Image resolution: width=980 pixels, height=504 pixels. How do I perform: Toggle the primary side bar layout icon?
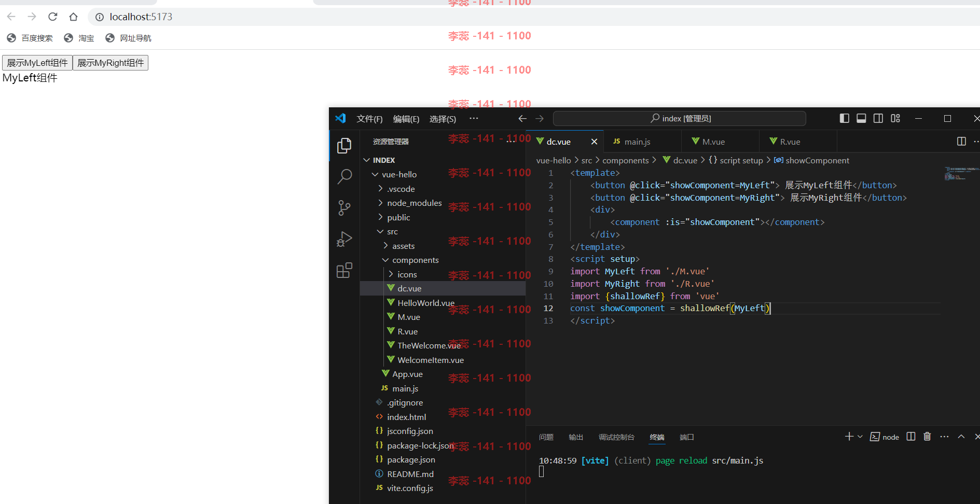[x=844, y=118]
